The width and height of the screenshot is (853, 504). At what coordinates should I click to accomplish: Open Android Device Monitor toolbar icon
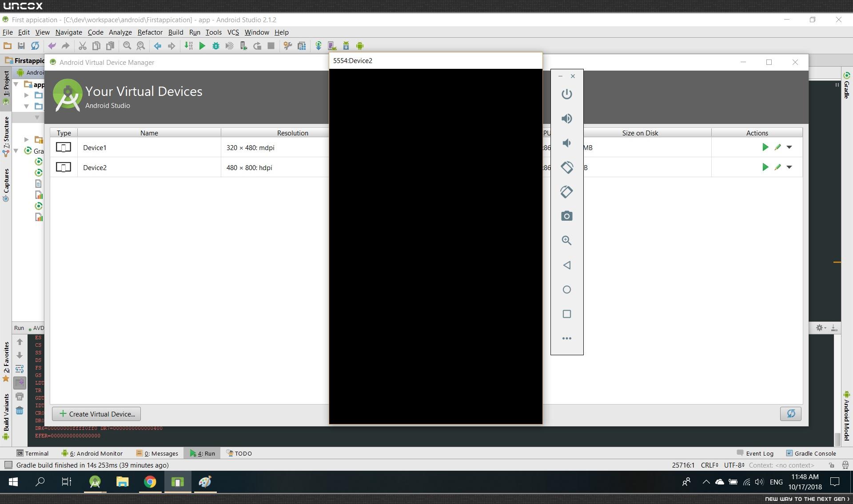[360, 46]
